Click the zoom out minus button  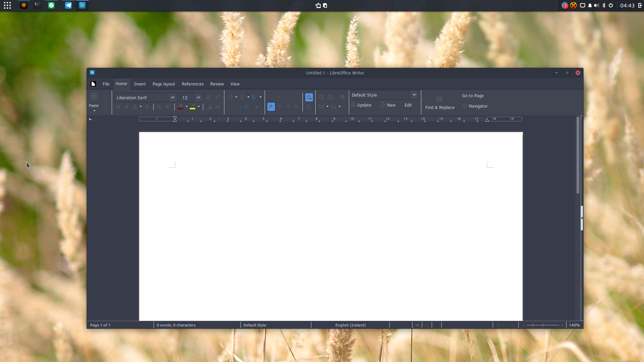pos(523,325)
